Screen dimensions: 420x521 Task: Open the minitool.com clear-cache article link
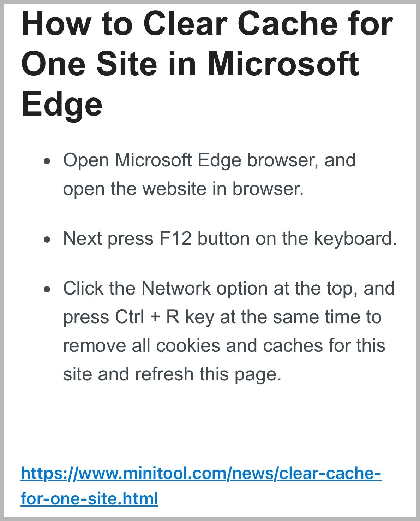point(201,486)
